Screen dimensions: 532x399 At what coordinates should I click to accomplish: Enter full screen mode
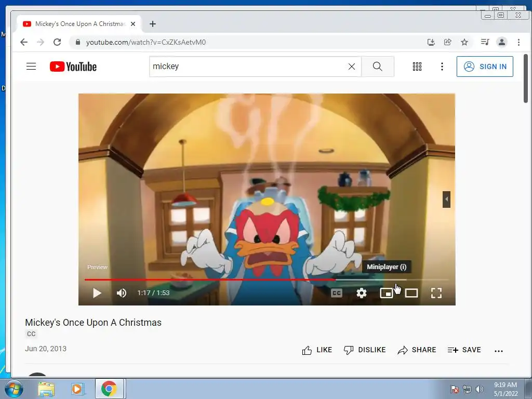(436, 293)
